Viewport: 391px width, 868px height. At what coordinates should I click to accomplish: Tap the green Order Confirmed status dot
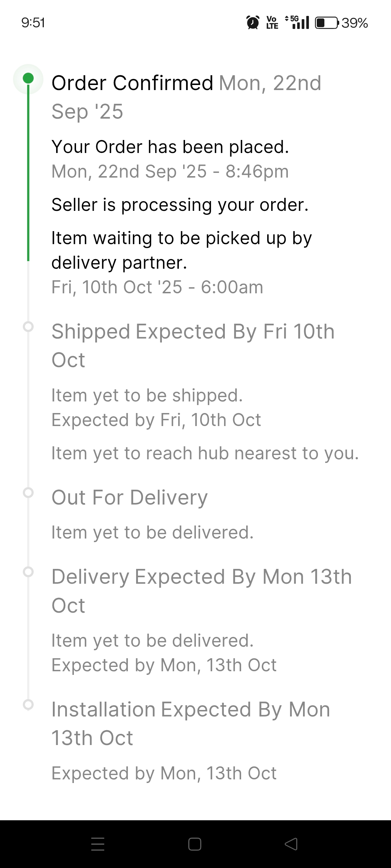click(x=28, y=78)
